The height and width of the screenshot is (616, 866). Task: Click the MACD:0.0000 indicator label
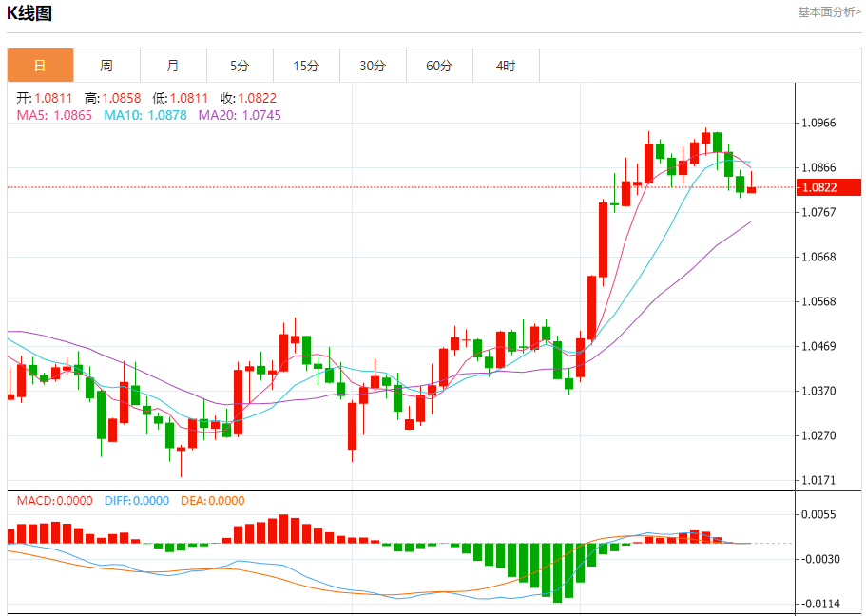[x=54, y=501]
